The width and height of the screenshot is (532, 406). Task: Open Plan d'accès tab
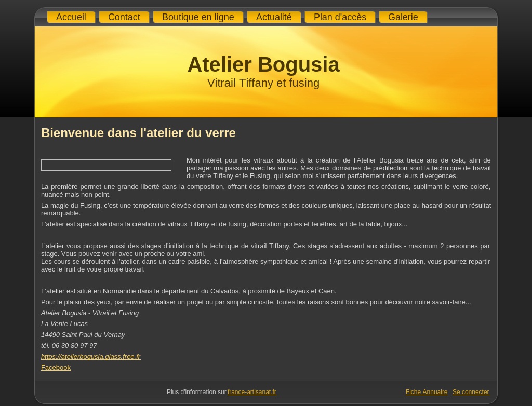click(x=340, y=17)
